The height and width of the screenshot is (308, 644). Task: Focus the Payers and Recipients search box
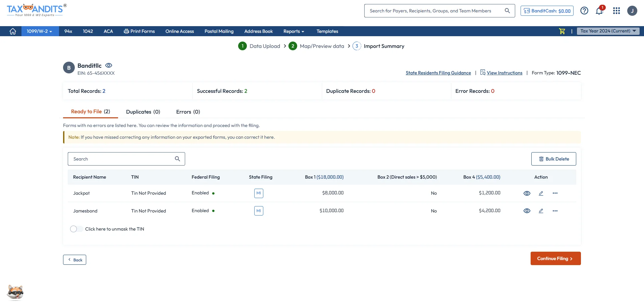(x=440, y=11)
